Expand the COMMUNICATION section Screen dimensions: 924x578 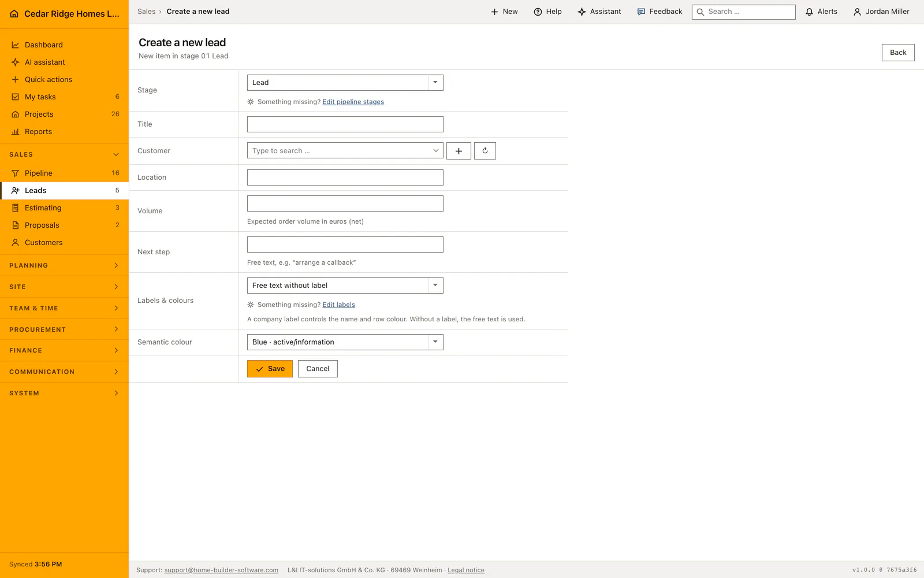[64, 372]
